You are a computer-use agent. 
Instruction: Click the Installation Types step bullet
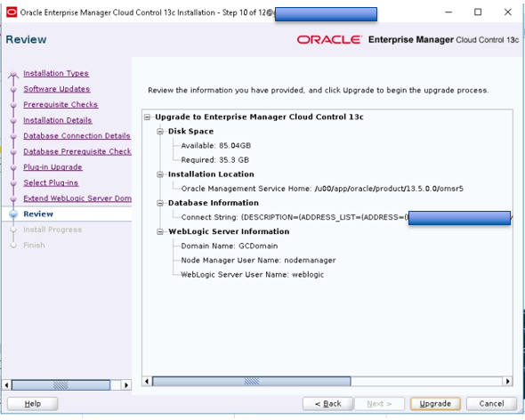tap(13, 74)
